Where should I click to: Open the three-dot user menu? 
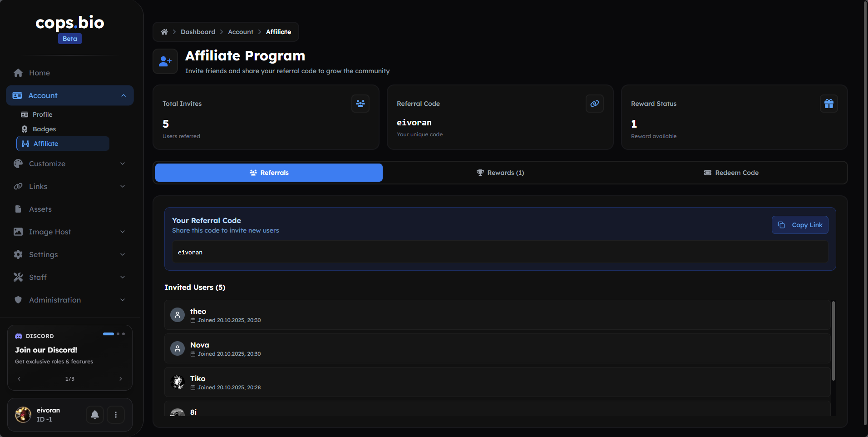coord(116,415)
